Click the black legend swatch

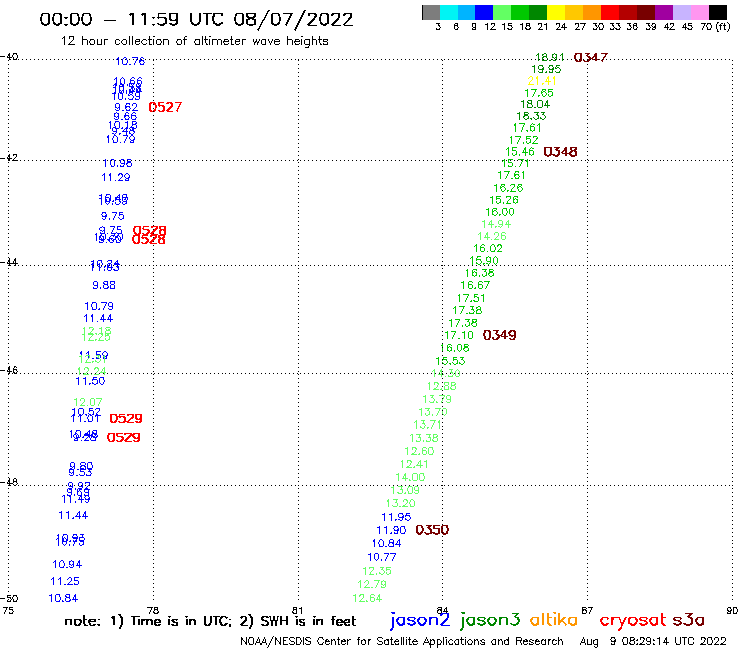point(717,12)
